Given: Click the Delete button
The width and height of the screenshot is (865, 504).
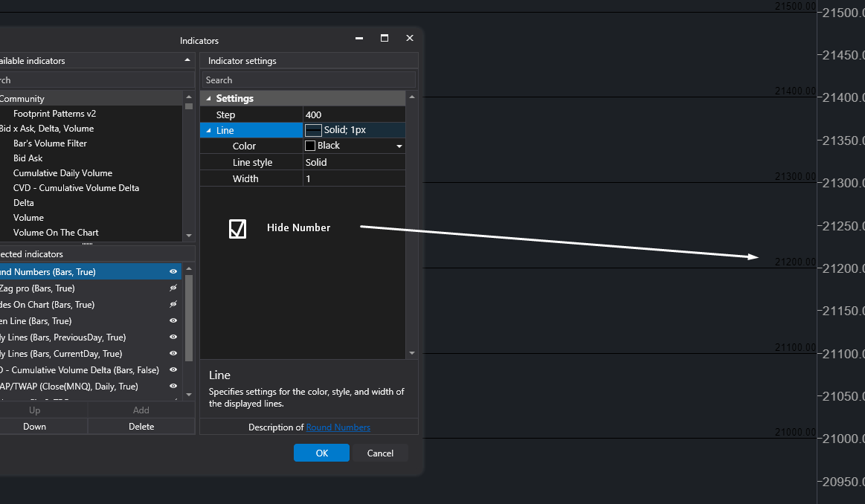Looking at the screenshot, I should (141, 426).
